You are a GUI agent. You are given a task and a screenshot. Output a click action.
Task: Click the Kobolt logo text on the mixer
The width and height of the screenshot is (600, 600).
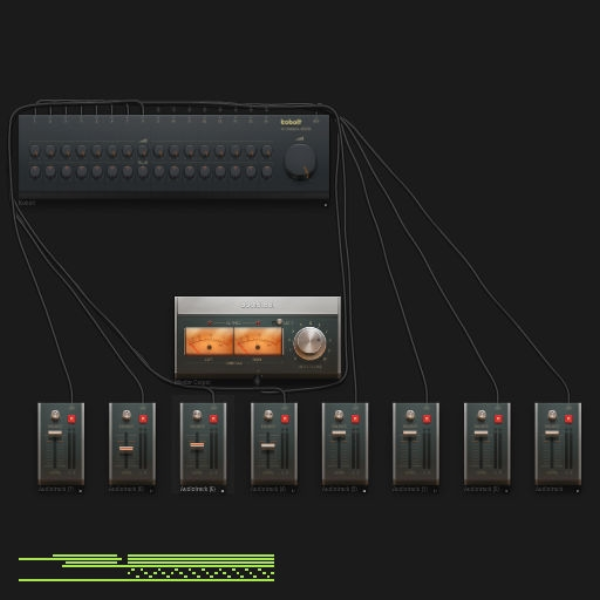291,122
